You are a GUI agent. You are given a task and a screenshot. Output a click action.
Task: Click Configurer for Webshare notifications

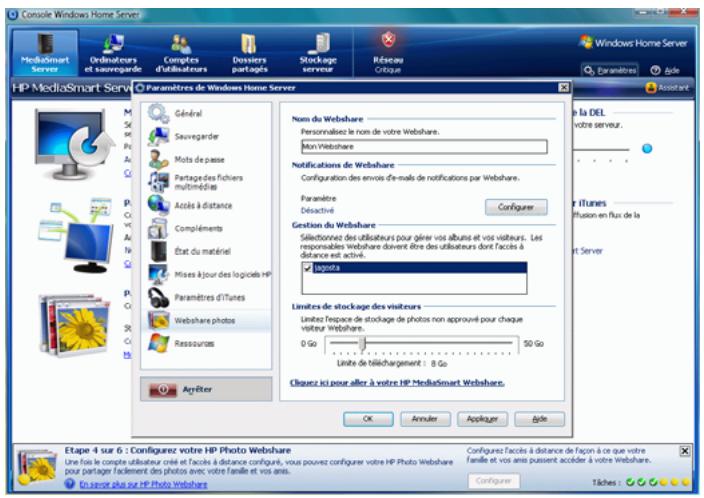(x=516, y=207)
